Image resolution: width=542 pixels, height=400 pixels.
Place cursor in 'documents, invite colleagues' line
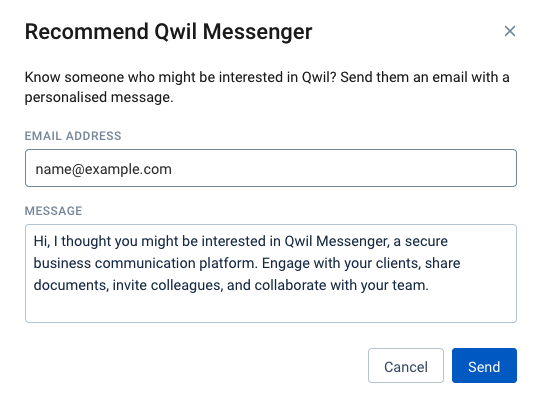coord(231,286)
